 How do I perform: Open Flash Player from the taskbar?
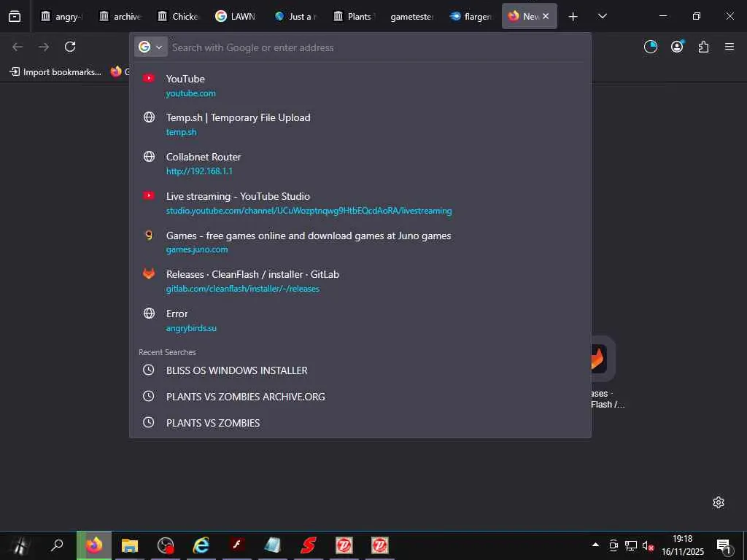[237, 545]
